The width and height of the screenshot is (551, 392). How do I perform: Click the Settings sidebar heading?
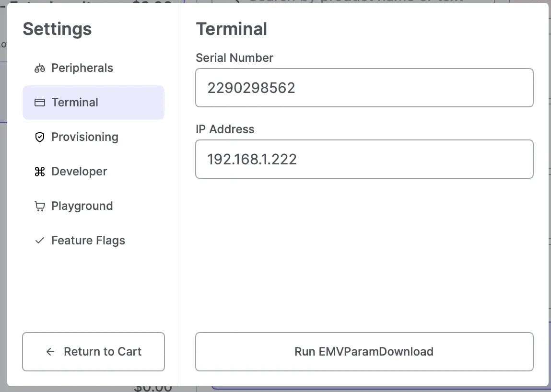coord(57,29)
